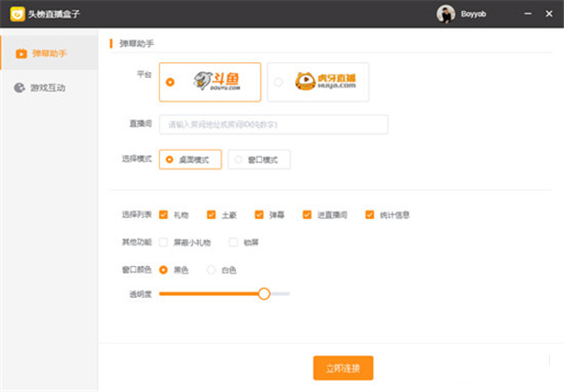Screen dimensions: 564x392
Task: Switch to the 弹幕助手 tab
Action: 49,54
